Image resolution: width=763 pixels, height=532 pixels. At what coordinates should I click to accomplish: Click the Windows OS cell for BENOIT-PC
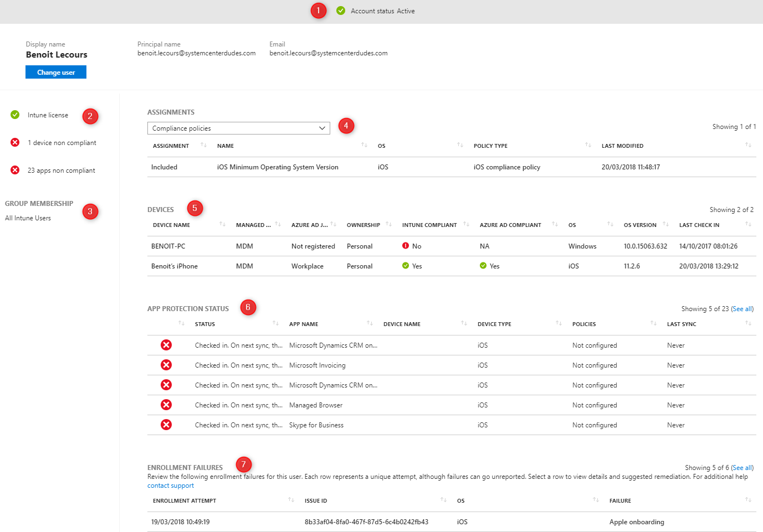click(x=582, y=246)
